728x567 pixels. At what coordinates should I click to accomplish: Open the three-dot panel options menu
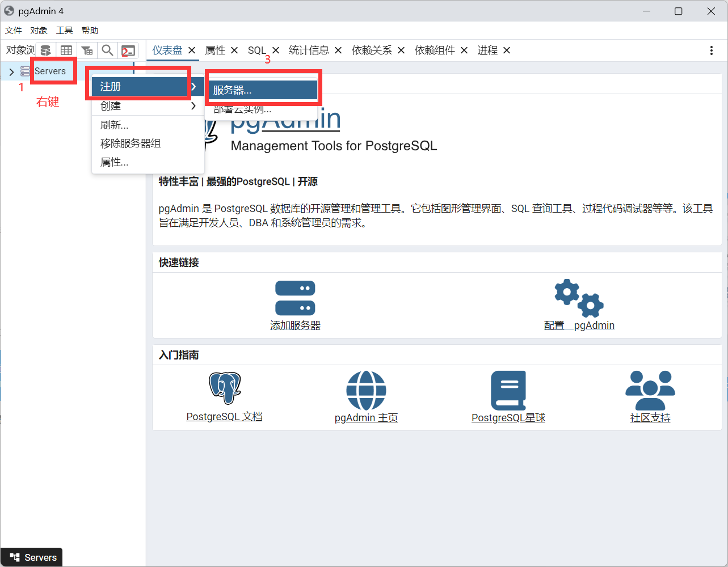click(x=711, y=50)
